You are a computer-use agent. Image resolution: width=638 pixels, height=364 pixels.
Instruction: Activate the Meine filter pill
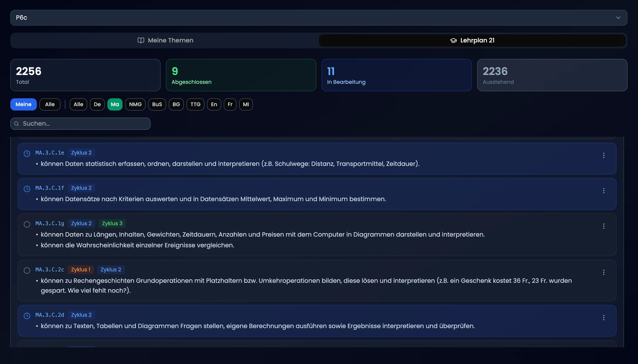click(23, 104)
